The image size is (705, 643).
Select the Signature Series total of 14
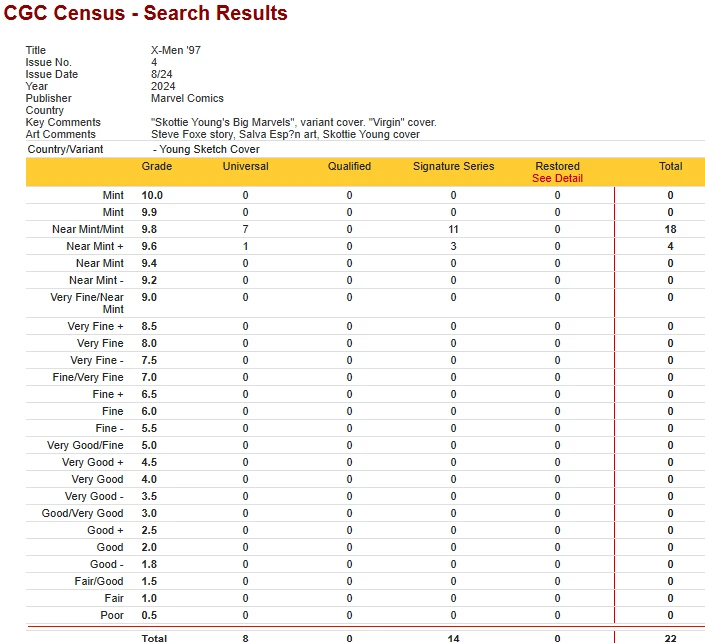point(453,636)
